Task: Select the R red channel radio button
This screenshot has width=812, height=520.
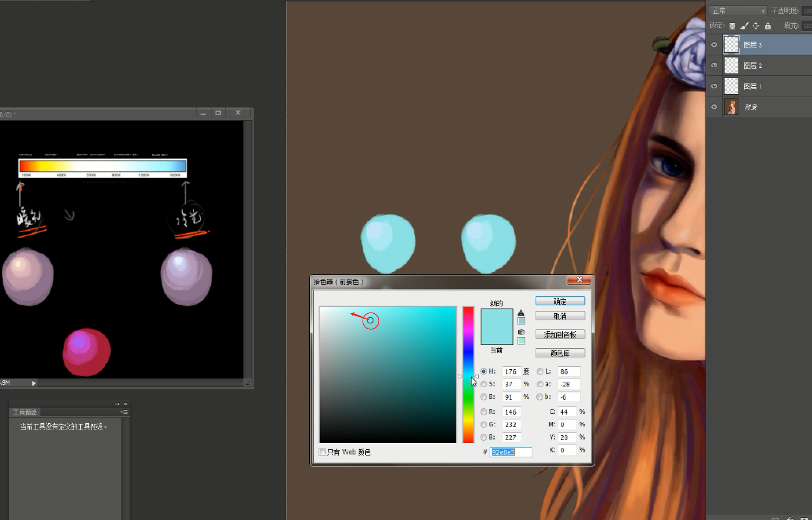Action: coord(484,412)
